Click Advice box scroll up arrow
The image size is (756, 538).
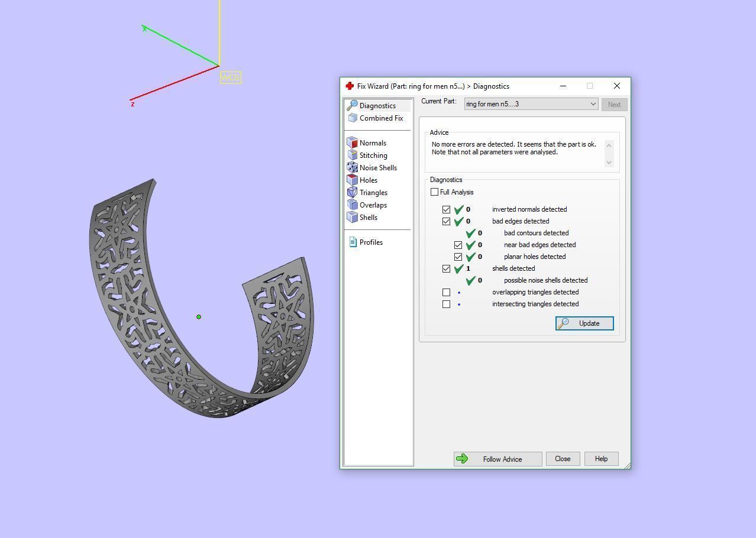pyautogui.click(x=609, y=145)
